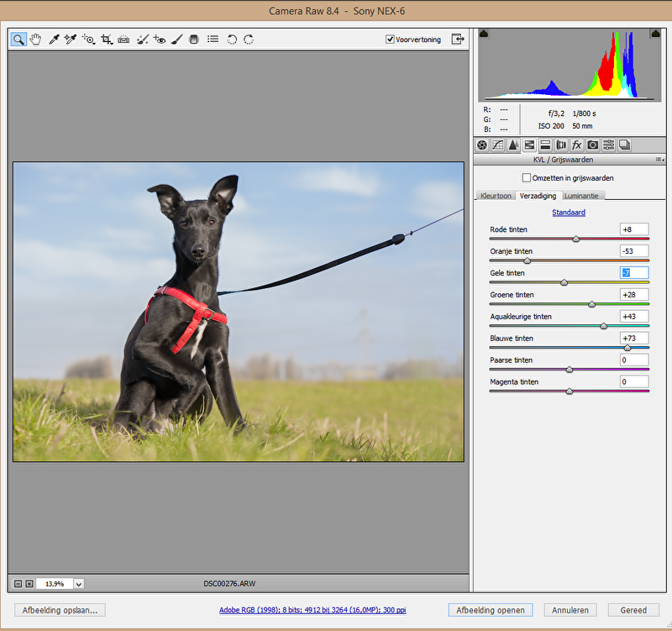
Task: Open the Split Toning panel icon
Action: click(x=545, y=145)
